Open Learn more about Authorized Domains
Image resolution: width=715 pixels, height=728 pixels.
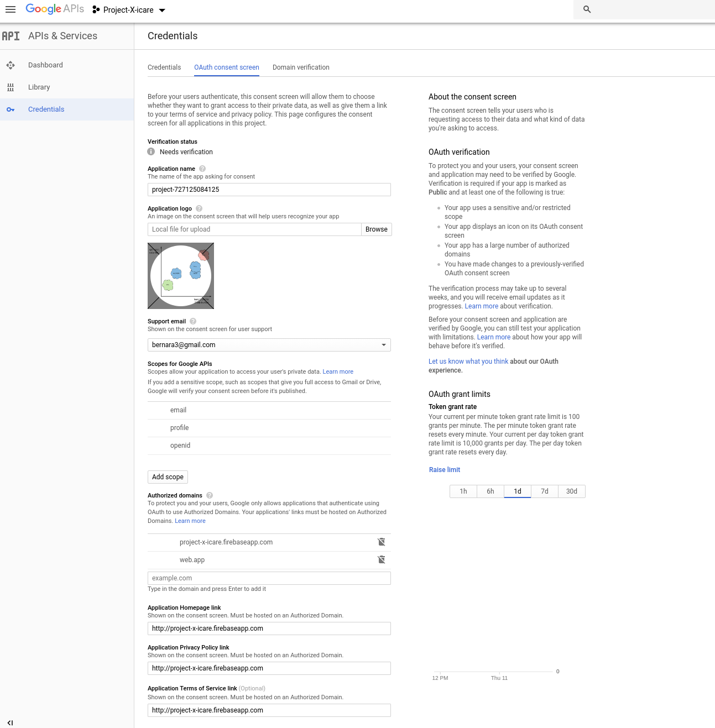tap(190, 521)
